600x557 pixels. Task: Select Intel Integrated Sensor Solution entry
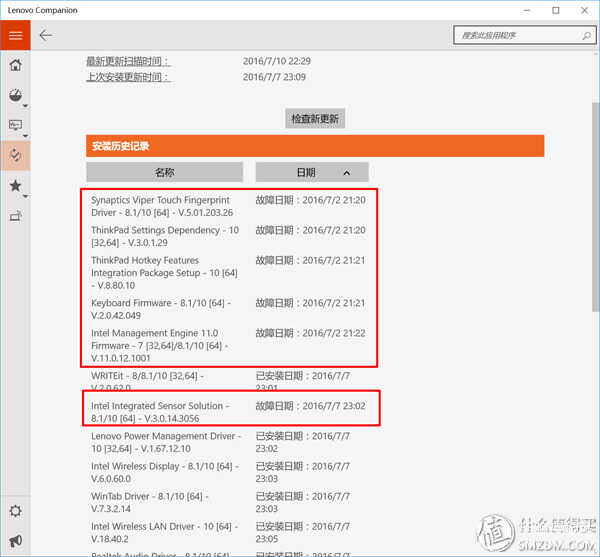[x=160, y=412]
